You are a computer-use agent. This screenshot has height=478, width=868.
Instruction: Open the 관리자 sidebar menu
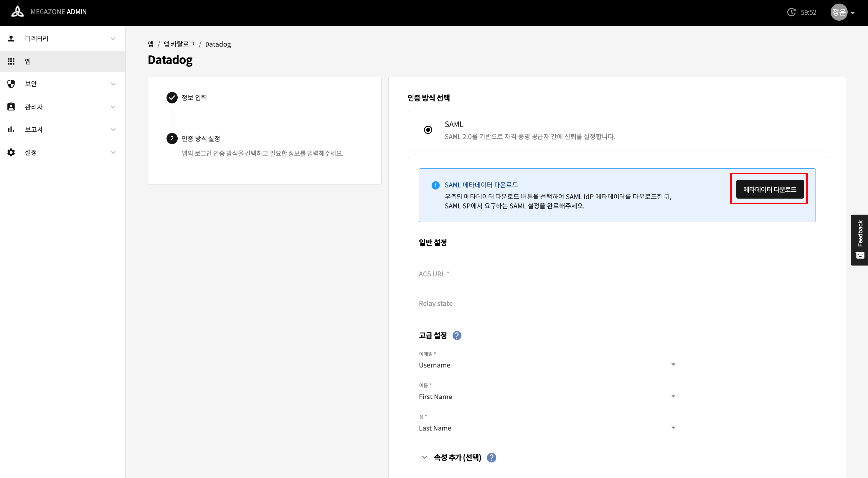tap(63, 107)
